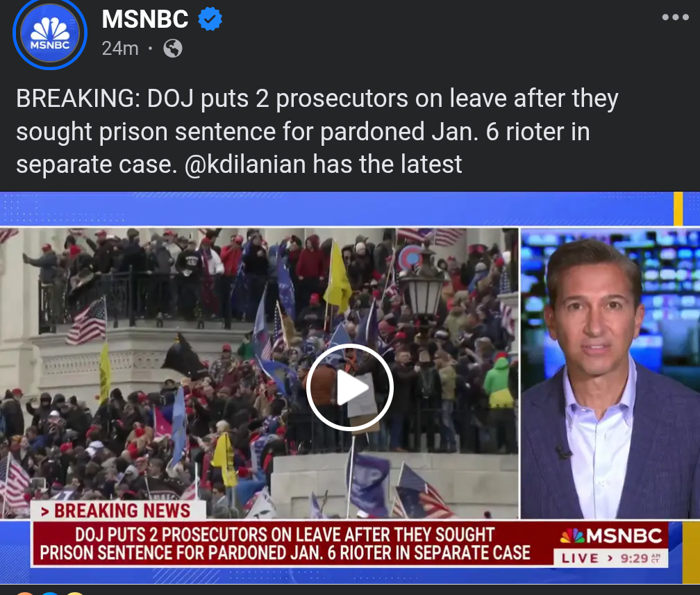The width and height of the screenshot is (700, 595).
Task: Open the three-dot post options menu
Action: 676,17
